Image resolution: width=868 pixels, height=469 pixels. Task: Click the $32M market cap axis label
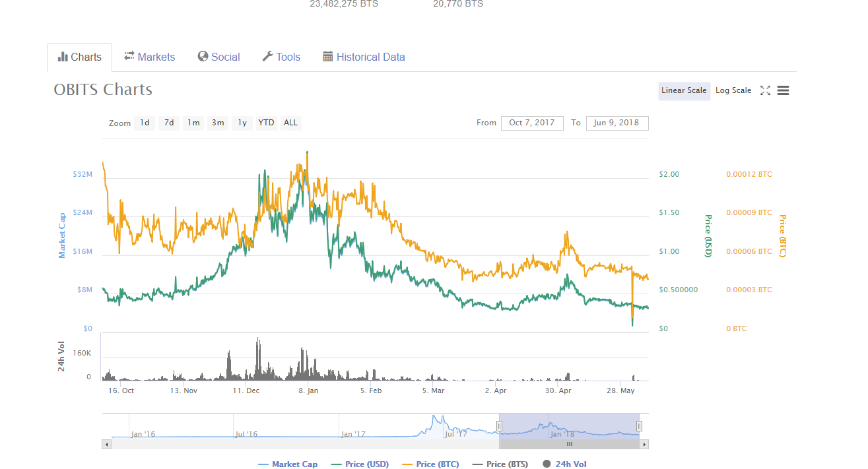pyautogui.click(x=83, y=175)
